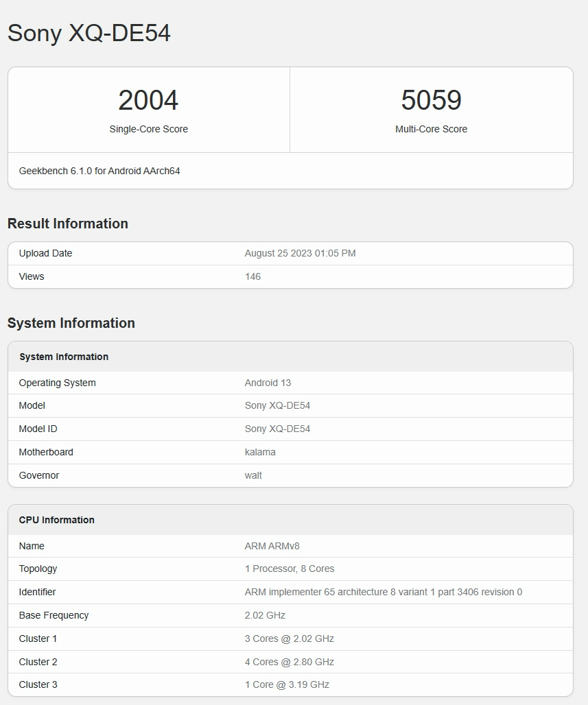
Task: Click the Model ID row value
Action: tap(277, 429)
